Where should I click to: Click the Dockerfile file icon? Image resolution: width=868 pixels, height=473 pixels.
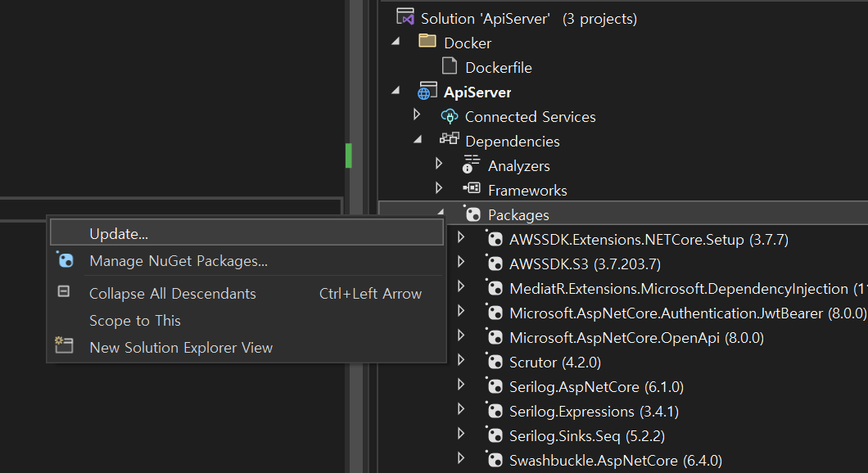(x=450, y=65)
